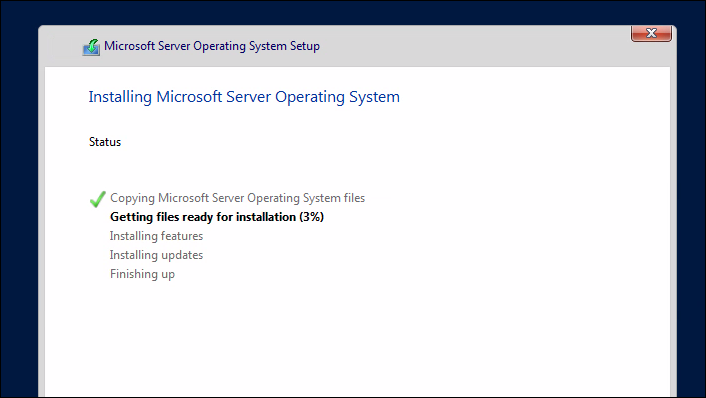Click the 'Status' label
Viewport: 706px width, 398px height.
105,142
